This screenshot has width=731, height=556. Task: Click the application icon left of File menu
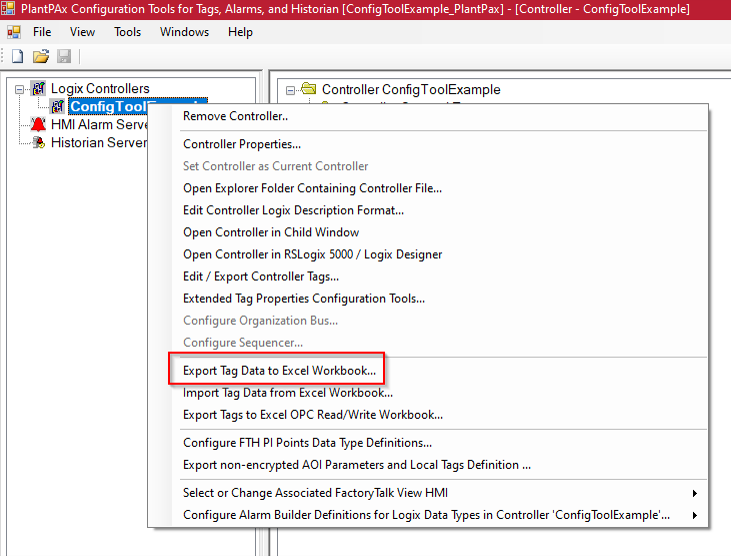click(14, 32)
